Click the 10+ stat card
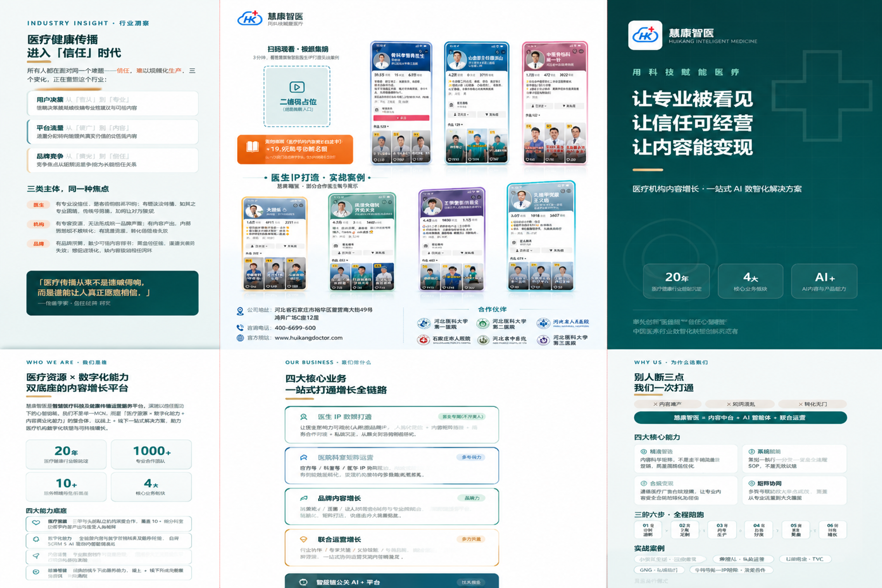882x588 pixels. pos(66,487)
